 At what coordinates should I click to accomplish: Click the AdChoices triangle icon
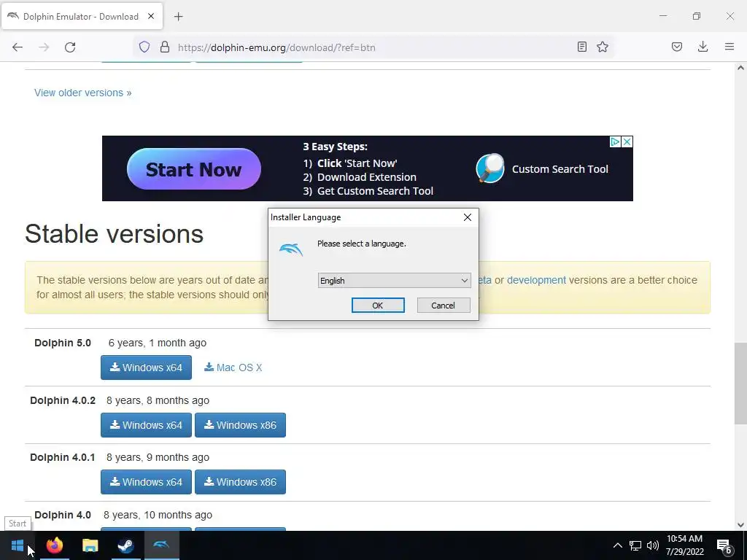click(616, 142)
